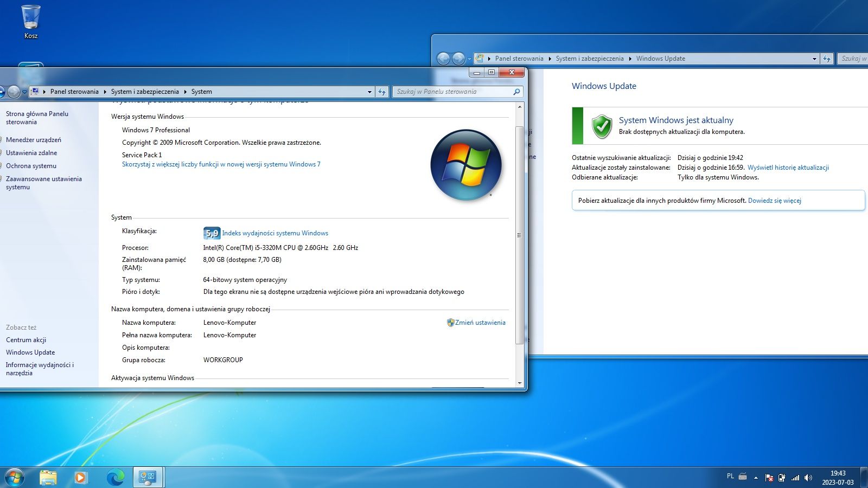Expand the arrow after System i zabezpieczenia in the System breadcrumb

tap(185, 92)
